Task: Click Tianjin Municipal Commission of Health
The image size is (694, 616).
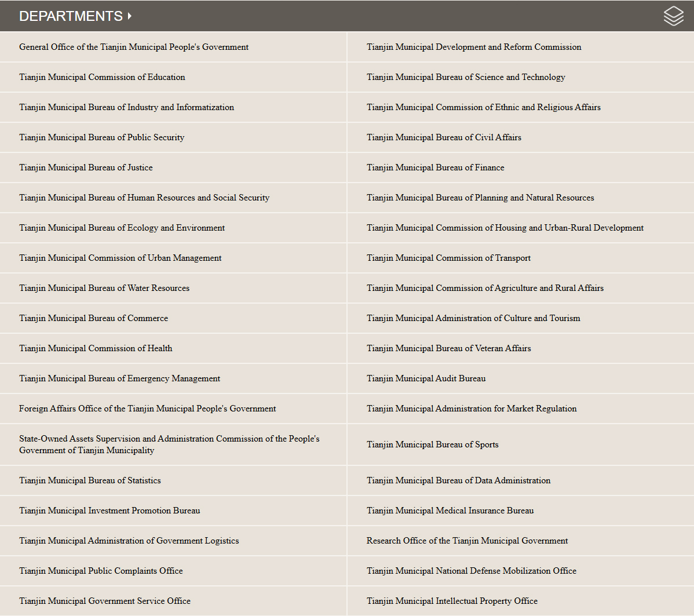Action: (x=96, y=348)
